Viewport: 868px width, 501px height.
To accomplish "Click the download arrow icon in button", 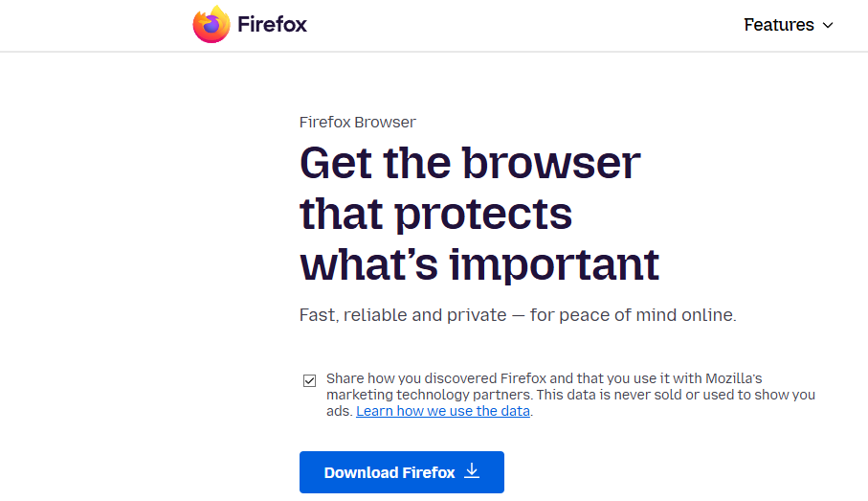I will 471,471.
